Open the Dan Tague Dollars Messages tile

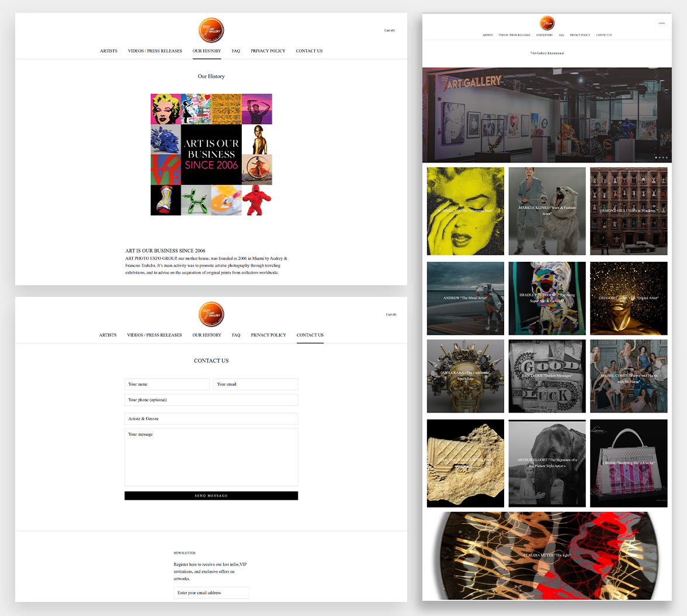[547, 376]
